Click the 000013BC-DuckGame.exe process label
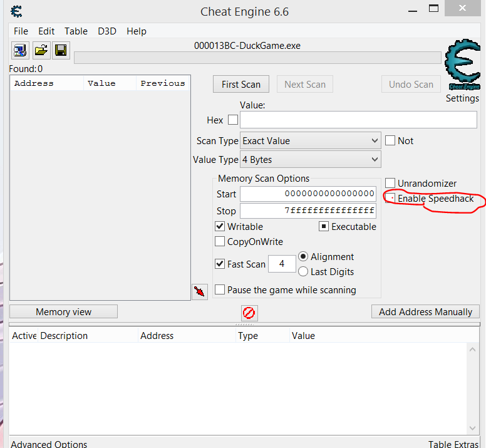486x448 pixels. [247, 46]
